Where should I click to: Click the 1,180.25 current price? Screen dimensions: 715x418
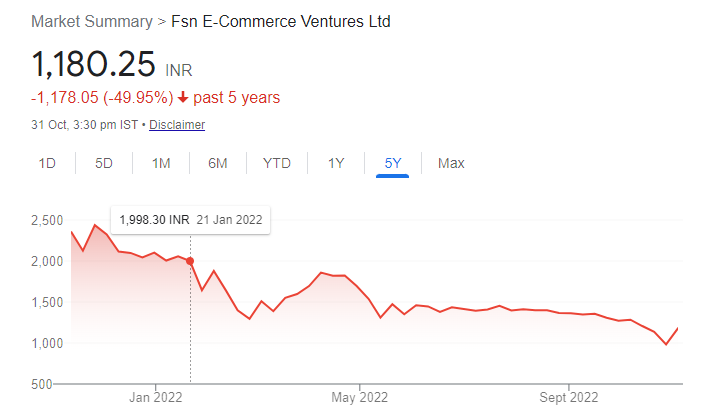pyautogui.click(x=93, y=64)
